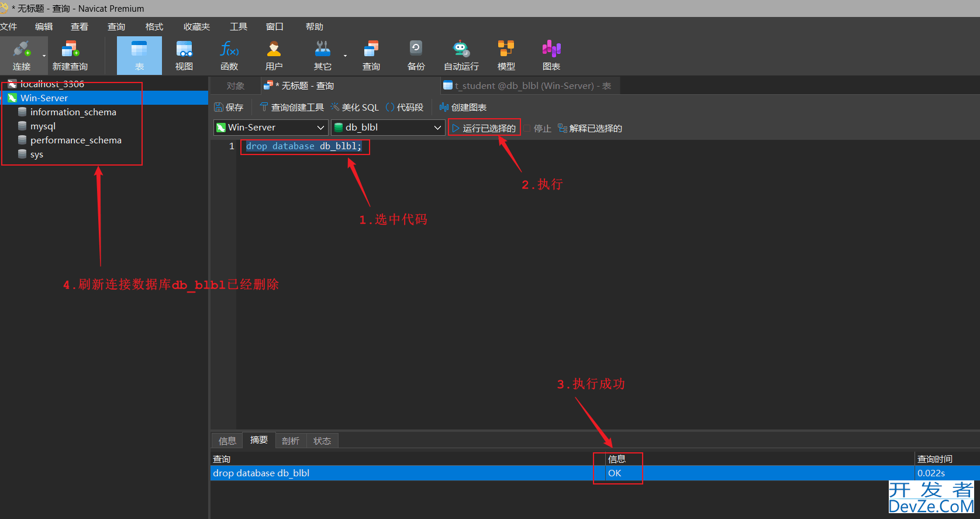Open the Query (查询) toolbar icon
This screenshot has width=980, height=519.
(x=371, y=56)
